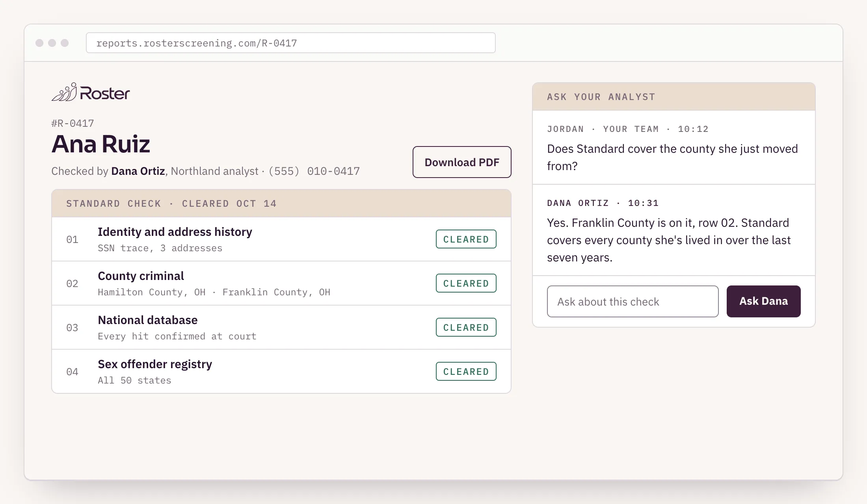Click Dana Ortiz's reply about Franklin County
The height and width of the screenshot is (504, 867).
click(x=669, y=240)
